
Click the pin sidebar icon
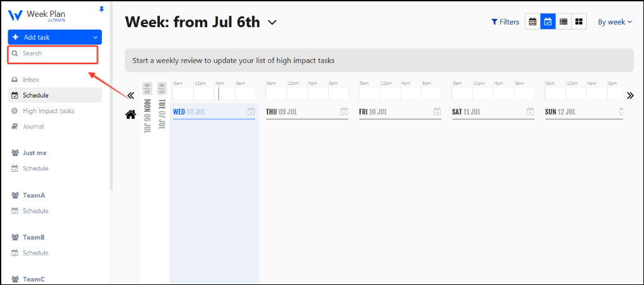(102, 9)
